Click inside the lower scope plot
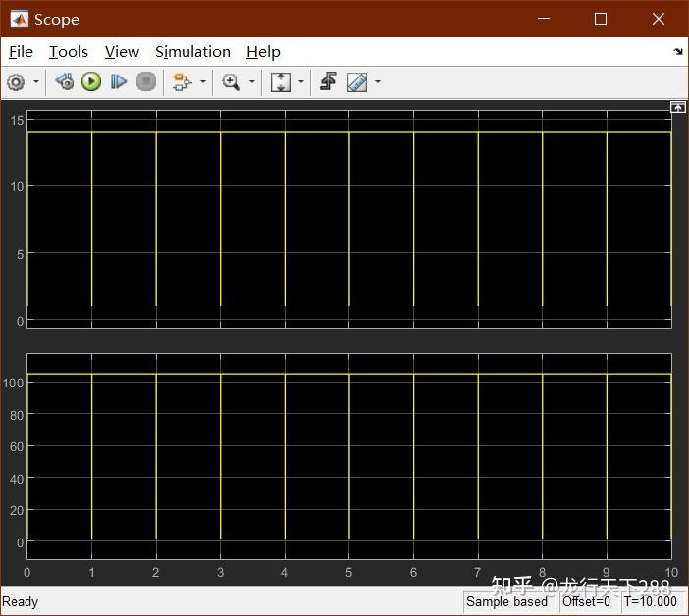Image resolution: width=689 pixels, height=616 pixels. (x=348, y=457)
